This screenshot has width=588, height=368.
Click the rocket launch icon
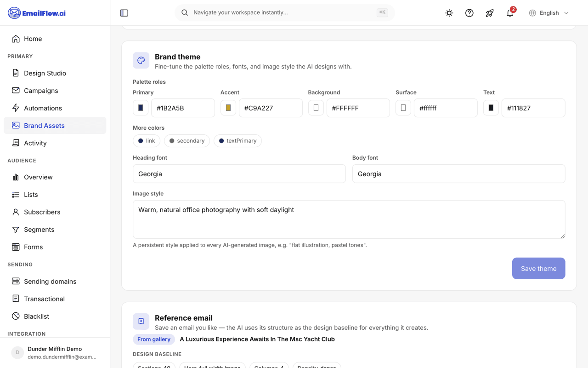click(490, 13)
